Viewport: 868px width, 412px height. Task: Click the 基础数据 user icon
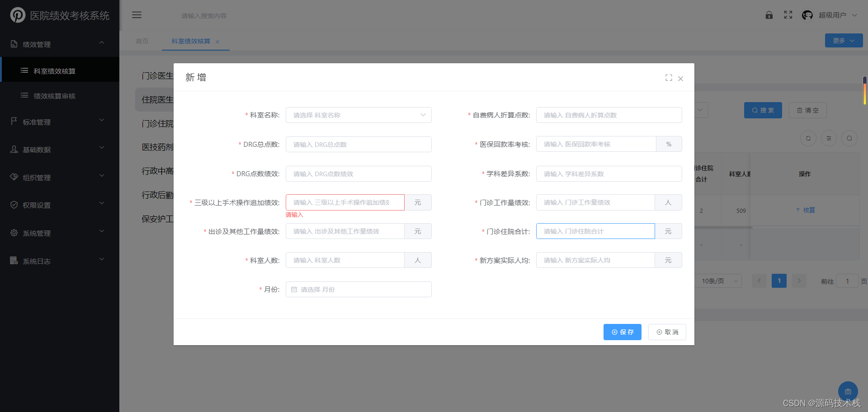(14, 150)
